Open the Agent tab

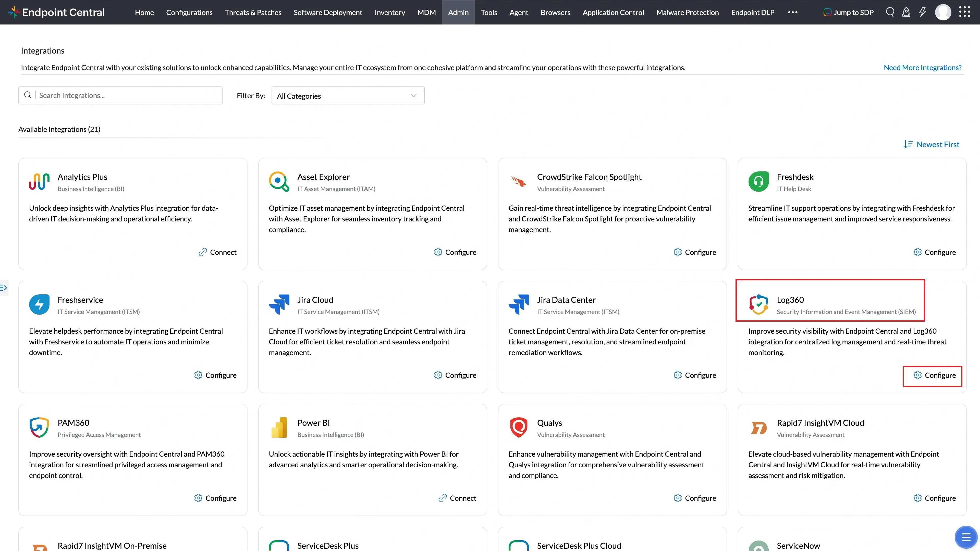(x=519, y=12)
